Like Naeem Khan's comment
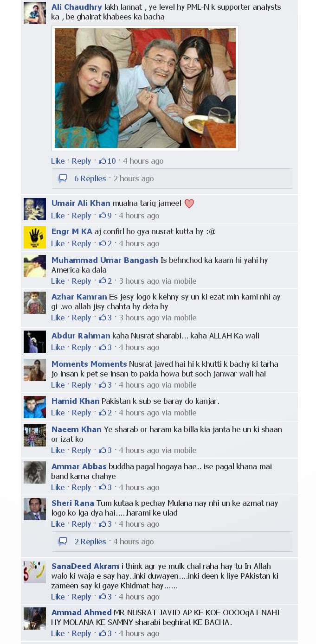Screen dimensions: 316x644 tap(58, 450)
